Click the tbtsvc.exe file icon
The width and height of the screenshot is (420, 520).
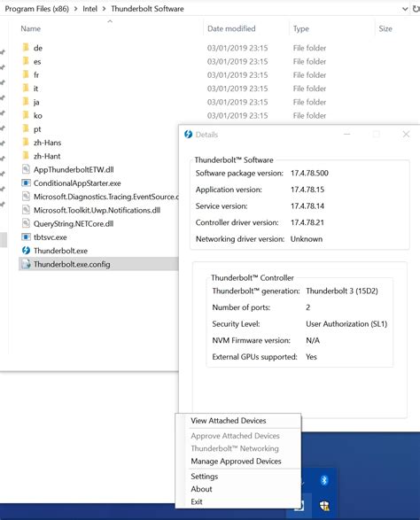point(26,237)
